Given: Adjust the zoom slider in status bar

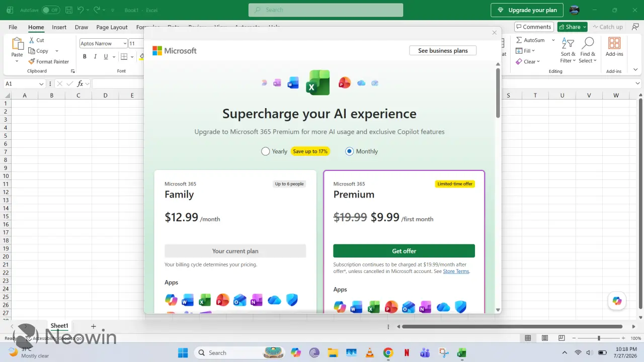Looking at the screenshot, I should point(599,338).
